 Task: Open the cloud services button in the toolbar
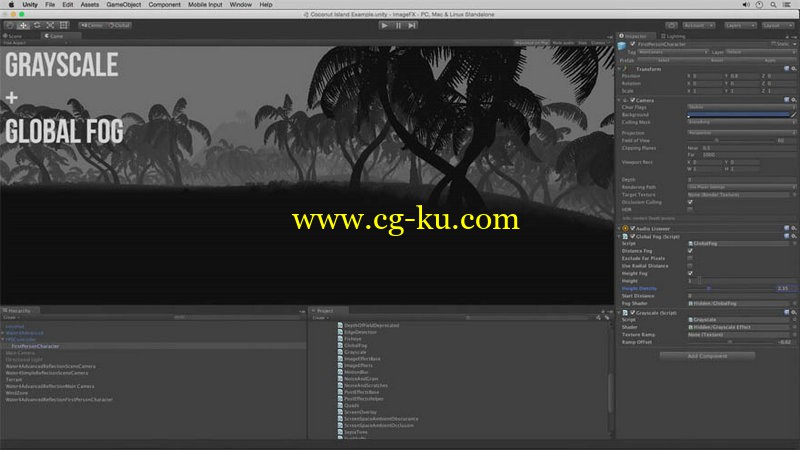tap(671, 25)
